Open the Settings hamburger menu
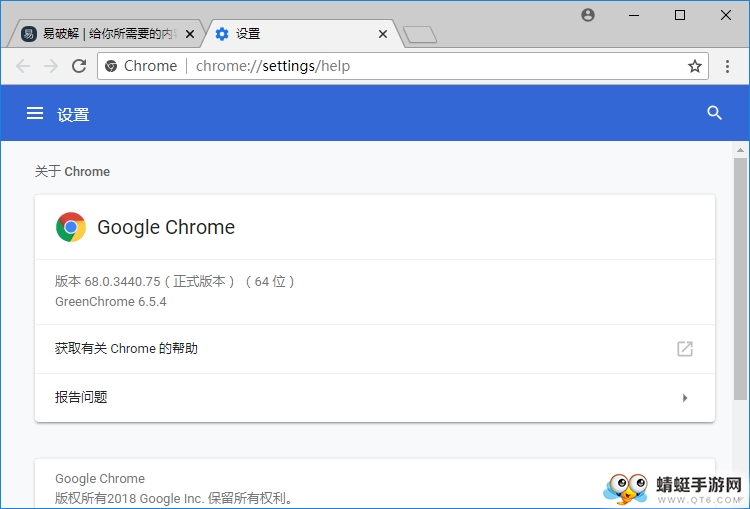This screenshot has height=509, width=750. (35, 113)
